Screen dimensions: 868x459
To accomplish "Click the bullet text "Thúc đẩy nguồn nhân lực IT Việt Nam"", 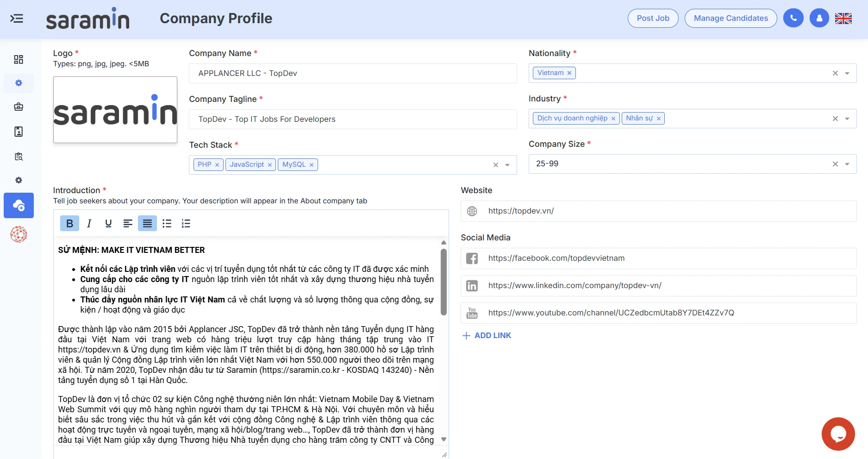I will coord(153,300).
